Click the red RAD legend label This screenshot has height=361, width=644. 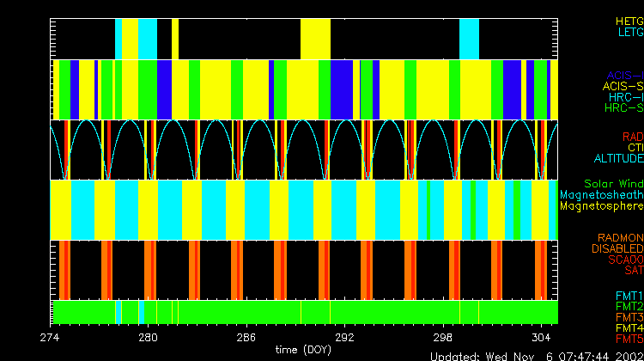point(632,137)
